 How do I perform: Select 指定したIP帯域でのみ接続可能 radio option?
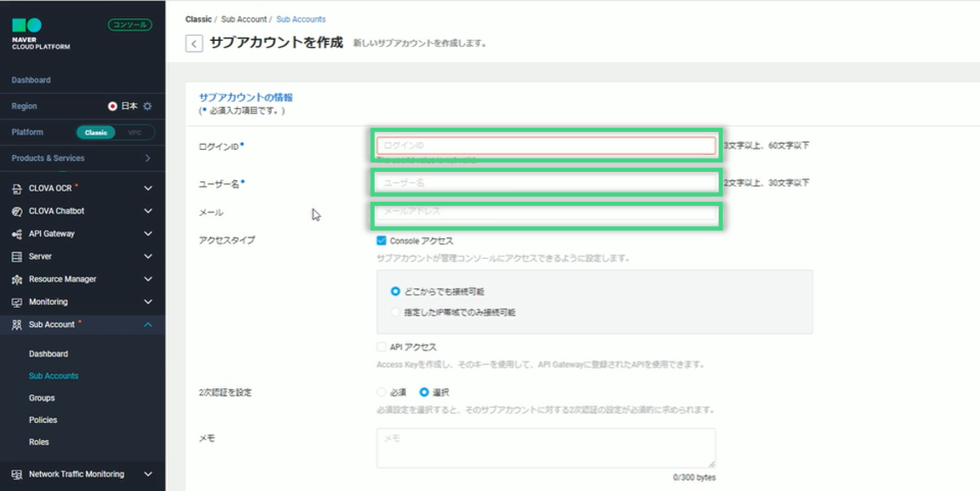[x=395, y=312]
